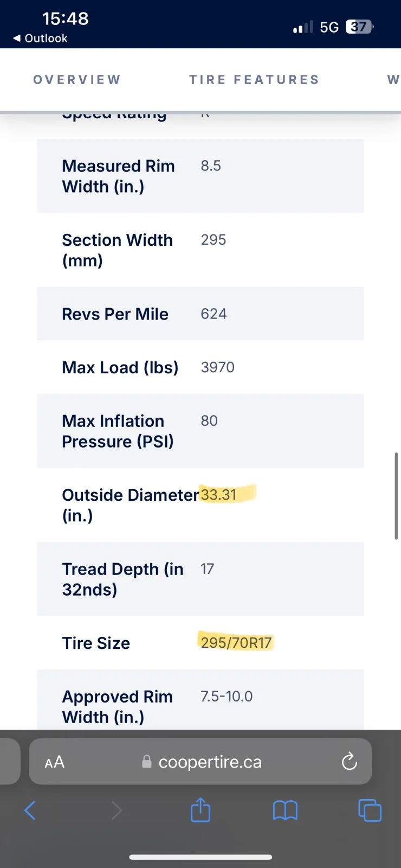Tap the Safari back arrow
This screenshot has width=401, height=868.
coord(30,810)
